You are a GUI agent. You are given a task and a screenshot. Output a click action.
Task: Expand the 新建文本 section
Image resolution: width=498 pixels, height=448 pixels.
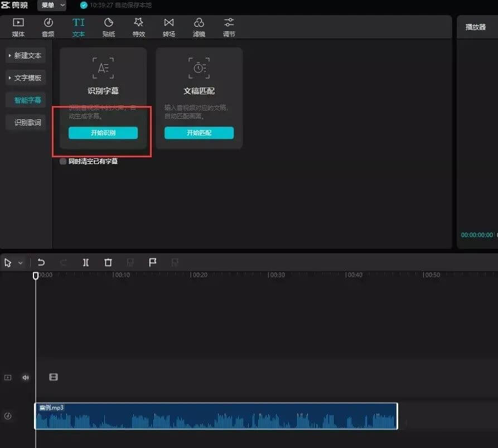[26, 56]
